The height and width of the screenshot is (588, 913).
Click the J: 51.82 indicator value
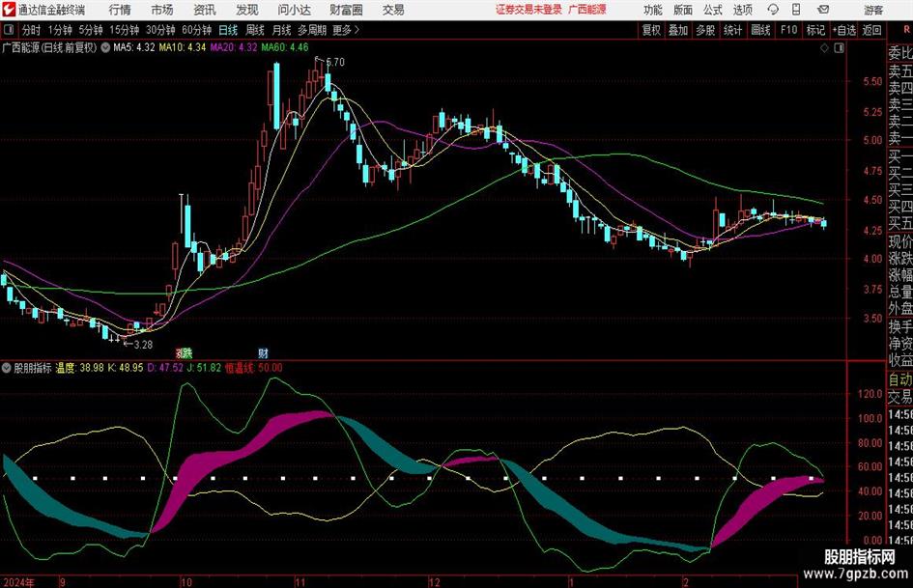204,368
